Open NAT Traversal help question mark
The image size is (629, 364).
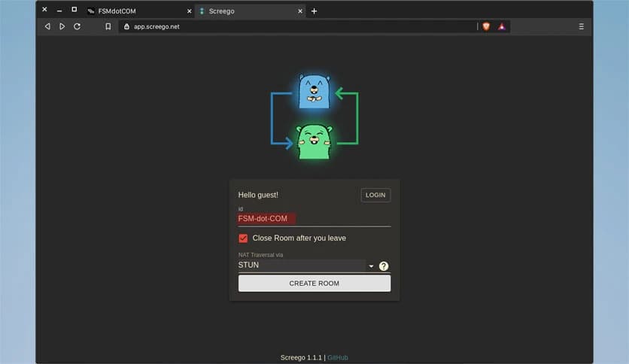(384, 265)
